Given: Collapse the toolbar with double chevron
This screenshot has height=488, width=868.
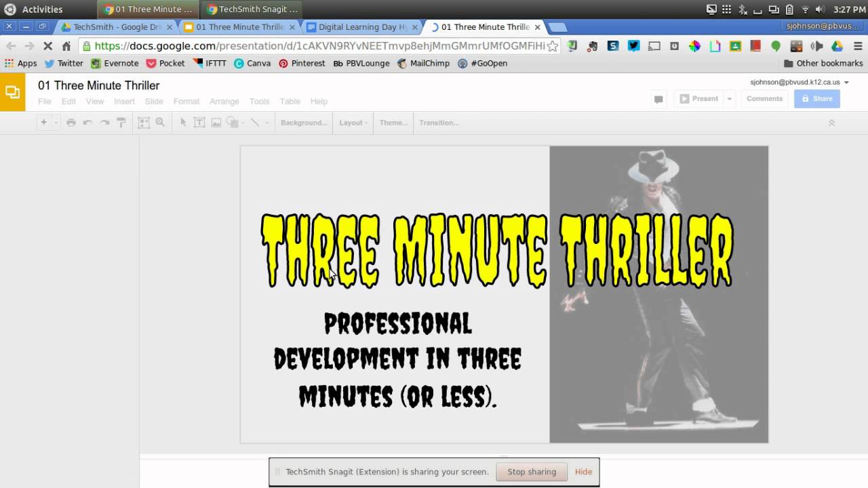Looking at the screenshot, I should tap(831, 123).
